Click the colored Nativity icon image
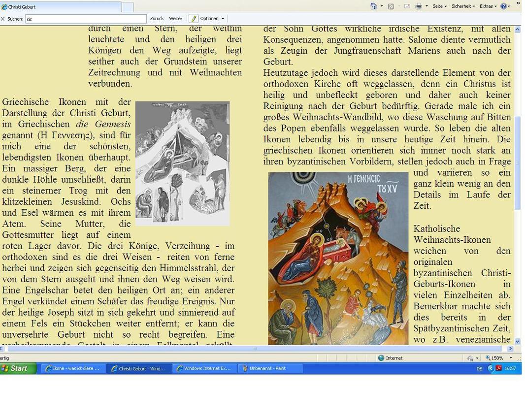 tap(338, 258)
